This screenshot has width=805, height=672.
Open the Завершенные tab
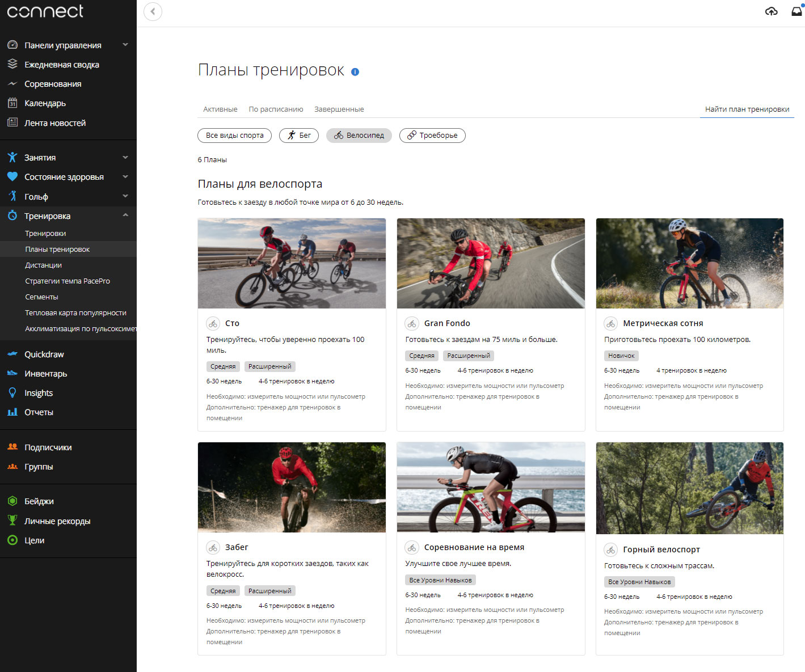339,109
